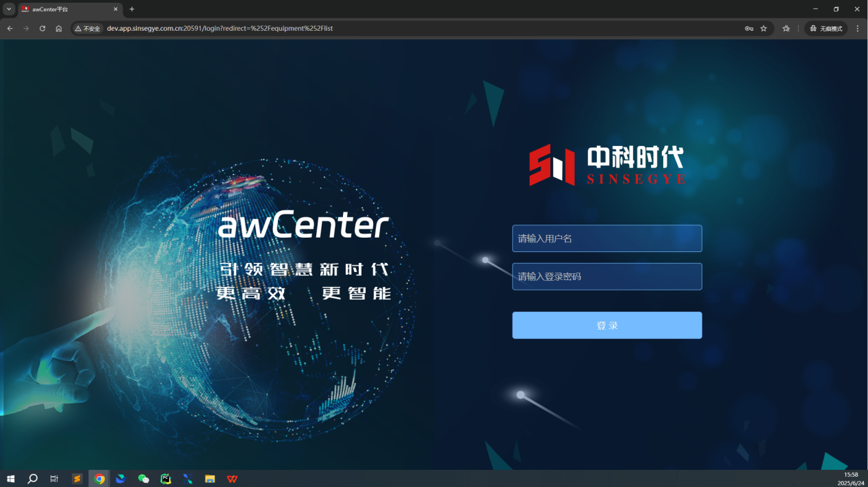
Task: Switch to Chrome on taskbar
Action: pos(99,479)
